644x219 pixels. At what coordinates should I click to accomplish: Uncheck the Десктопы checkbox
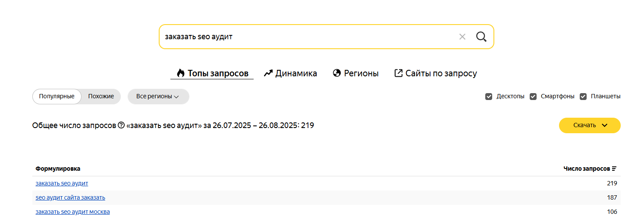(x=489, y=97)
